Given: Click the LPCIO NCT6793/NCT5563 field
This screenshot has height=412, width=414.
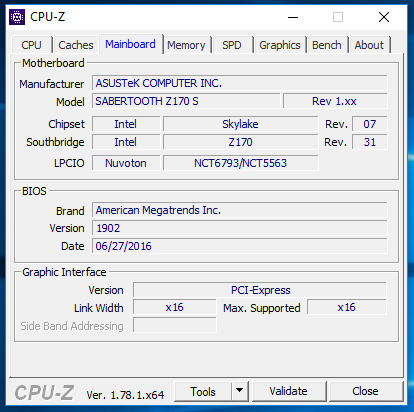Looking at the screenshot, I should [240, 163].
